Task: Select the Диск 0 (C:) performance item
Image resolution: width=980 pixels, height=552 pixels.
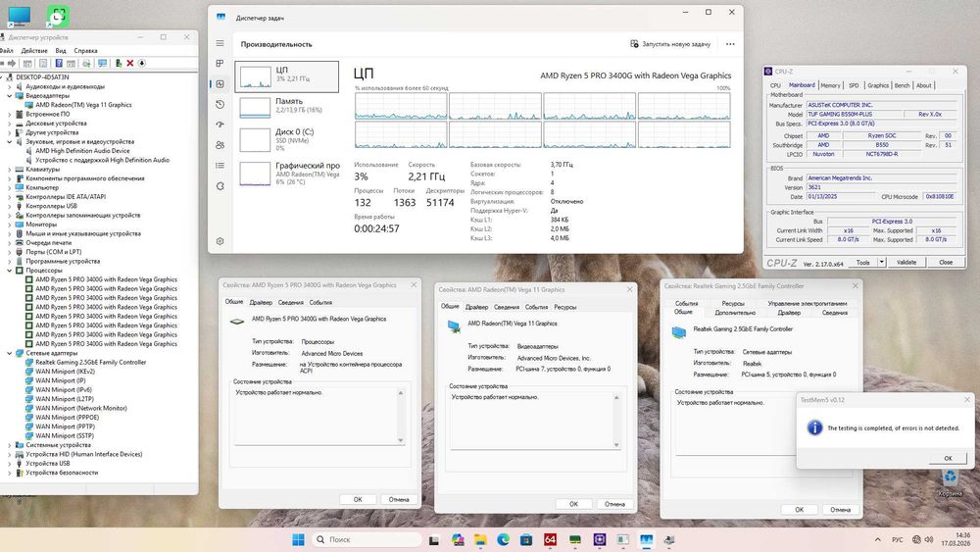Action: [287, 140]
